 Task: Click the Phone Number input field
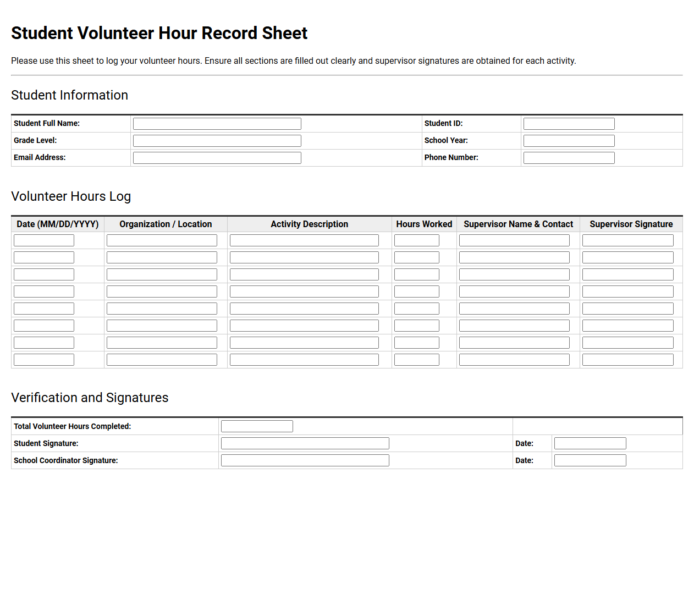tap(569, 158)
